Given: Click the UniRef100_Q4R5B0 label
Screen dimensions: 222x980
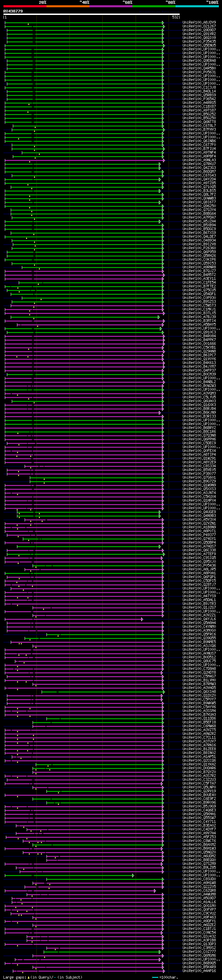Looking at the screenshot, I should [199, 68].
